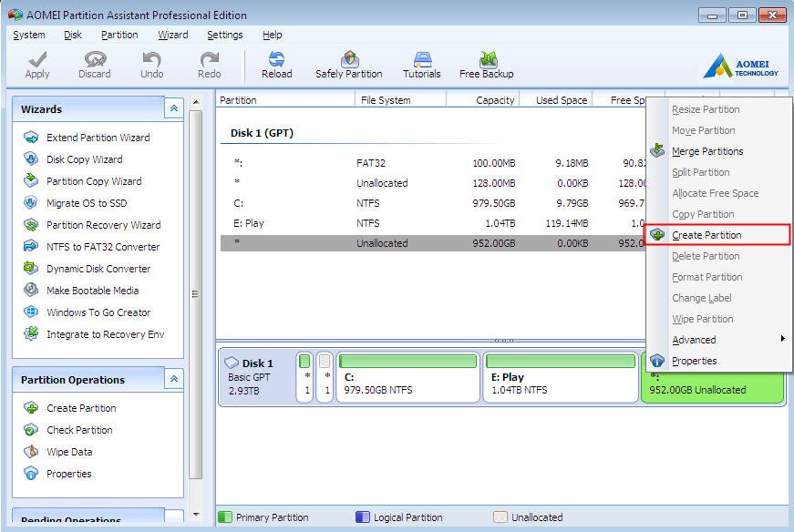Click the Disk 1 (GPT) heading
This screenshot has height=532, width=794.
262,133
